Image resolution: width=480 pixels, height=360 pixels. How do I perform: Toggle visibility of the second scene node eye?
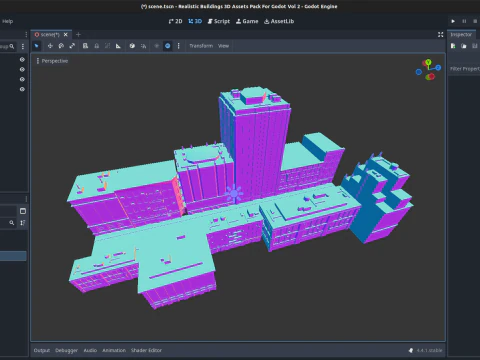point(22,69)
